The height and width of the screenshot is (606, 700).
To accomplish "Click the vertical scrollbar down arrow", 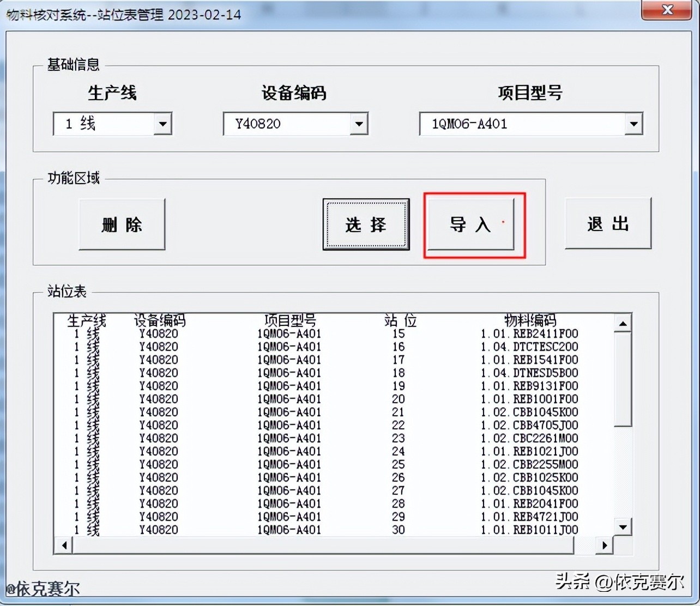I will (622, 528).
